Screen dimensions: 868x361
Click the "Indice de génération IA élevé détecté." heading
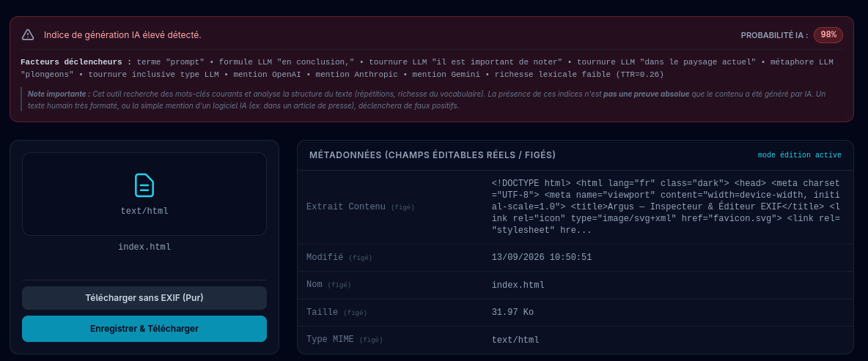click(122, 35)
